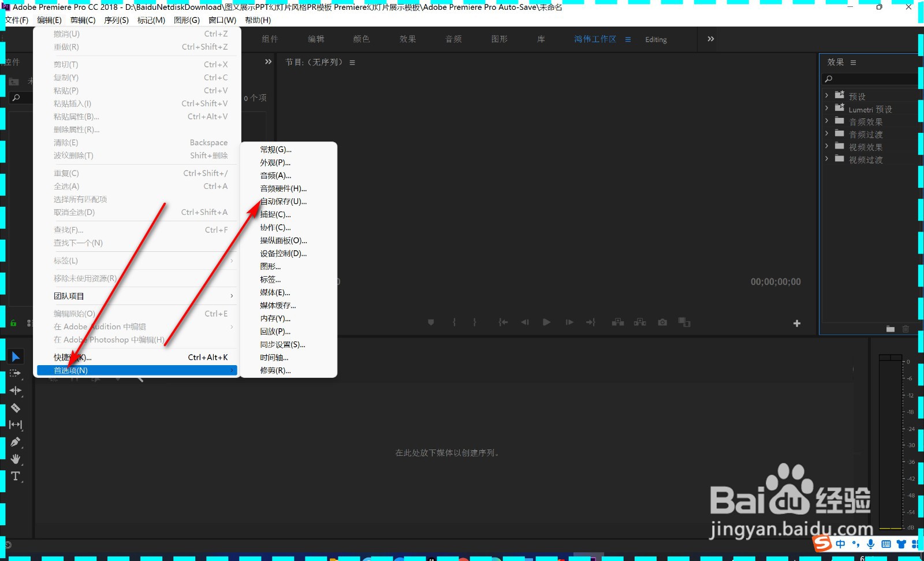The height and width of the screenshot is (561, 924).
Task: Click Sogou input method S icon
Action: (x=822, y=543)
